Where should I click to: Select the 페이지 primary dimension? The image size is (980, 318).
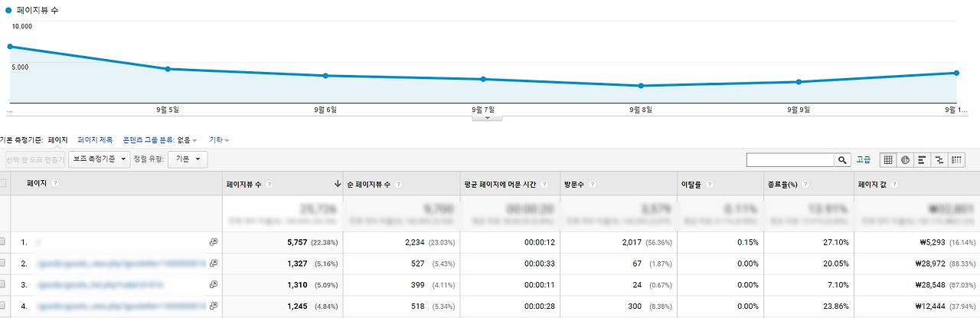(58, 140)
